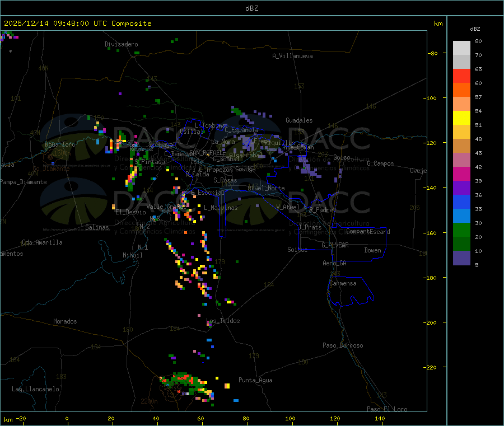Screen dimensions: 504x426
Task: Click the V_Atuel map label
Action: click(288, 207)
